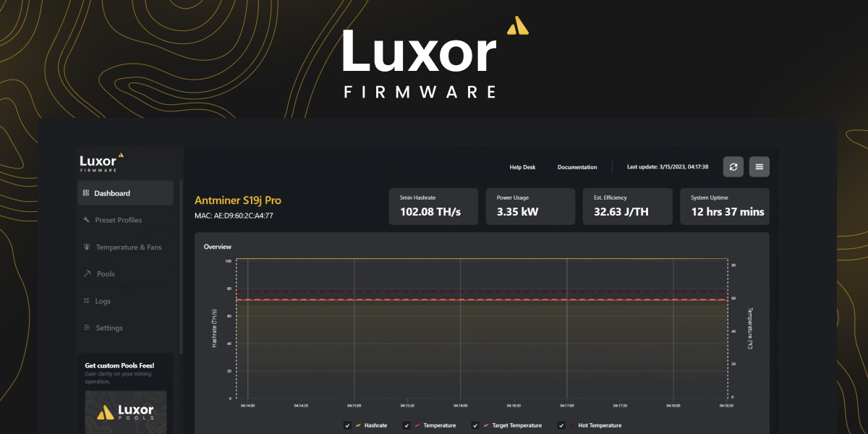Image resolution: width=868 pixels, height=434 pixels.
Task: Uncheck the Hashrate series checkbox
Action: click(x=347, y=425)
